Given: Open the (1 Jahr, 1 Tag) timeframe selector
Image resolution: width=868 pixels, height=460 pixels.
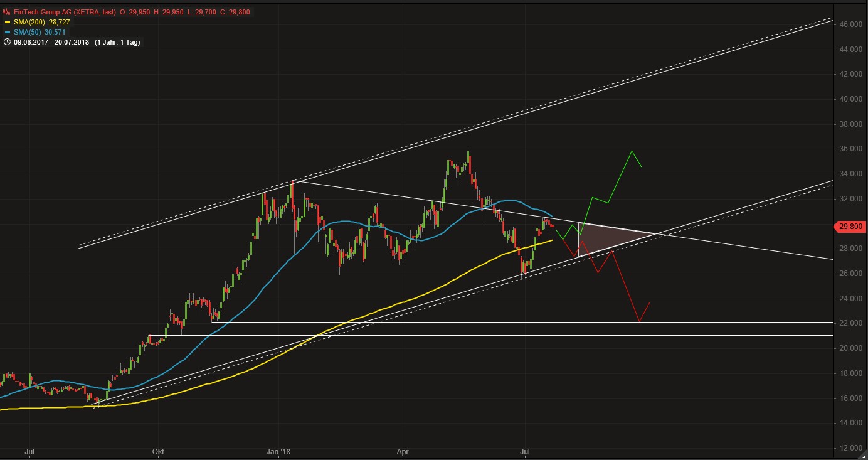Looking at the screenshot, I should pos(116,41).
